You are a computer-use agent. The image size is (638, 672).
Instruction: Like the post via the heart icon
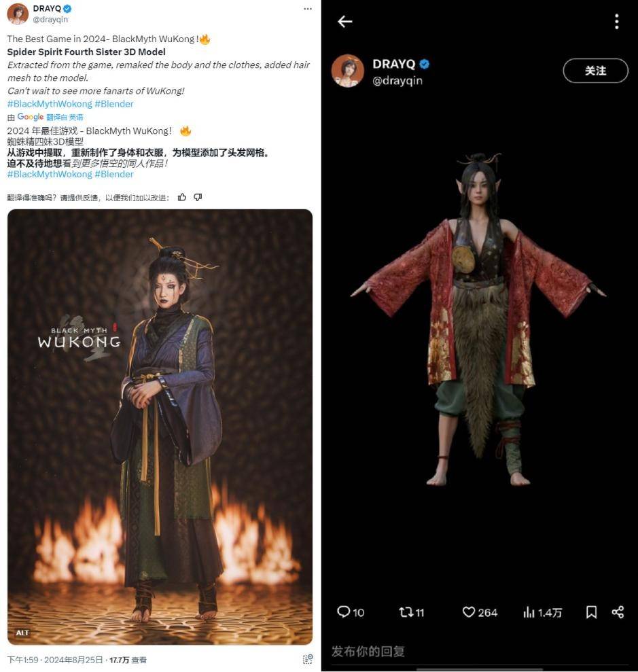pos(468,612)
